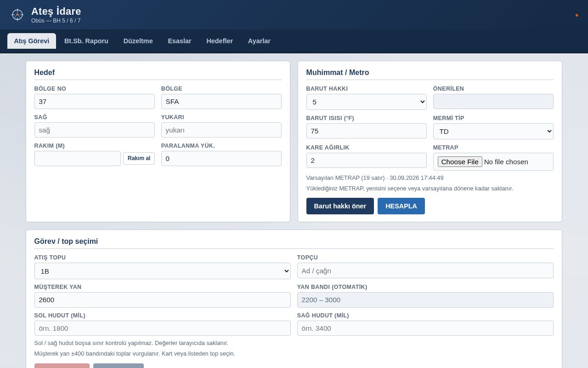The width and height of the screenshot is (588, 368).
Task: Click the Yukarı coordinate field
Action: pyautogui.click(x=221, y=130)
